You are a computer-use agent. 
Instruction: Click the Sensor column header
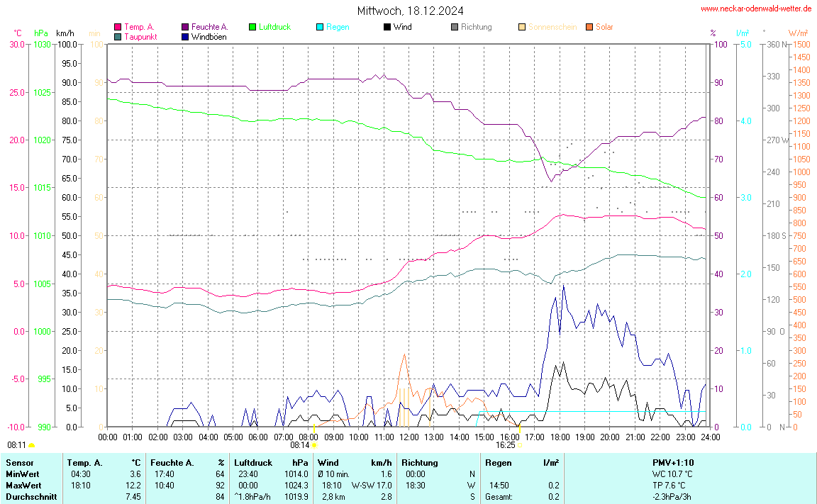pyautogui.click(x=20, y=462)
